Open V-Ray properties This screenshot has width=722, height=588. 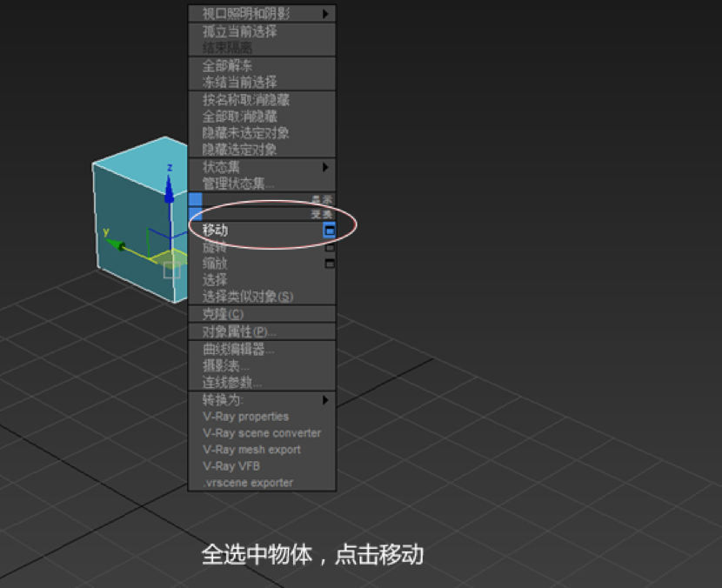click(245, 417)
